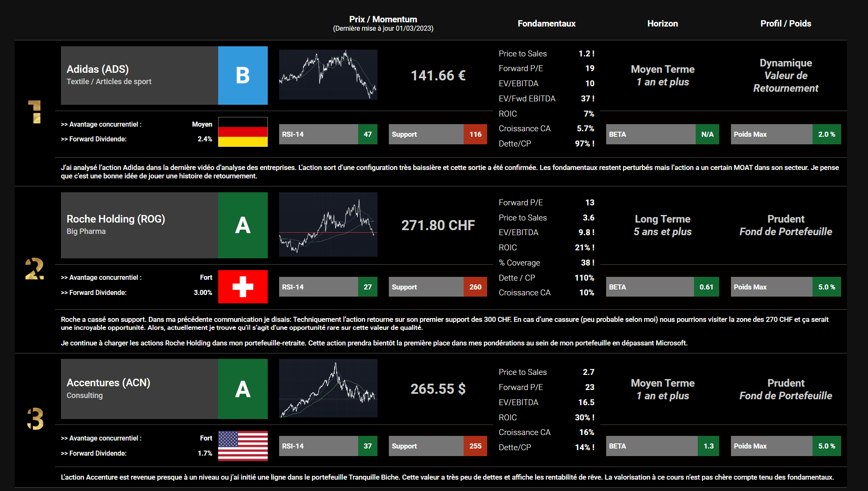Click Adidas EV/Fwd EBITDA value 37 !
This screenshot has width=868, height=491.
[x=588, y=98]
